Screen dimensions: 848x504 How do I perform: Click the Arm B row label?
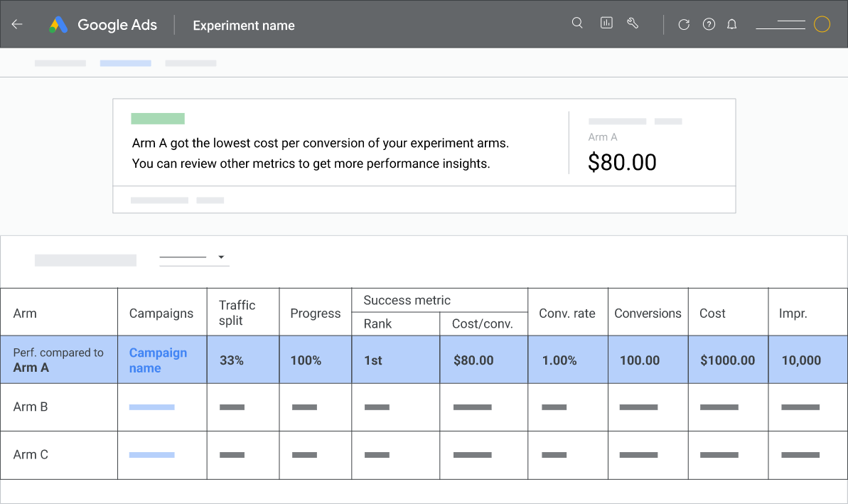pyautogui.click(x=31, y=407)
